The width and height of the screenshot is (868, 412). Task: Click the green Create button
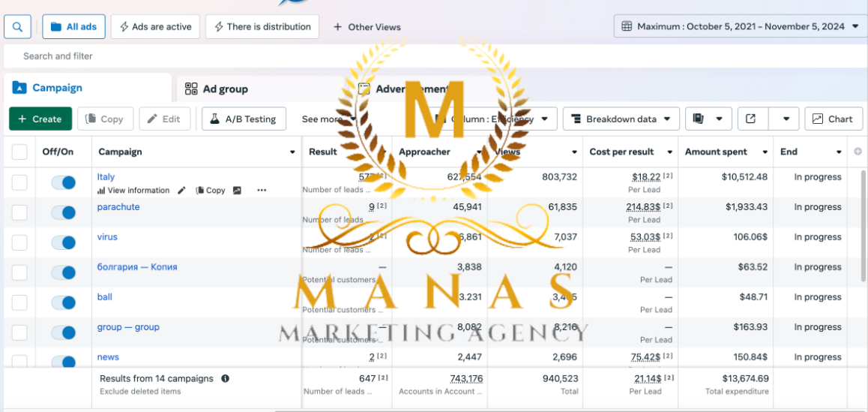40,119
